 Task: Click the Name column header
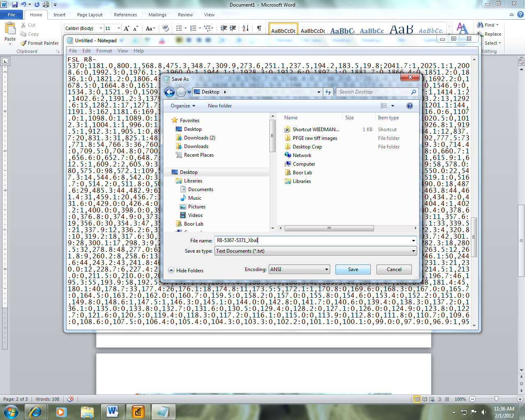[x=291, y=118]
